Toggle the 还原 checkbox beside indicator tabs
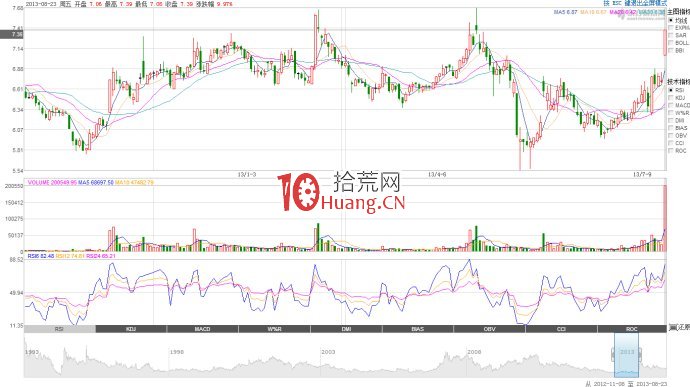The image size is (690, 387). click(679, 329)
